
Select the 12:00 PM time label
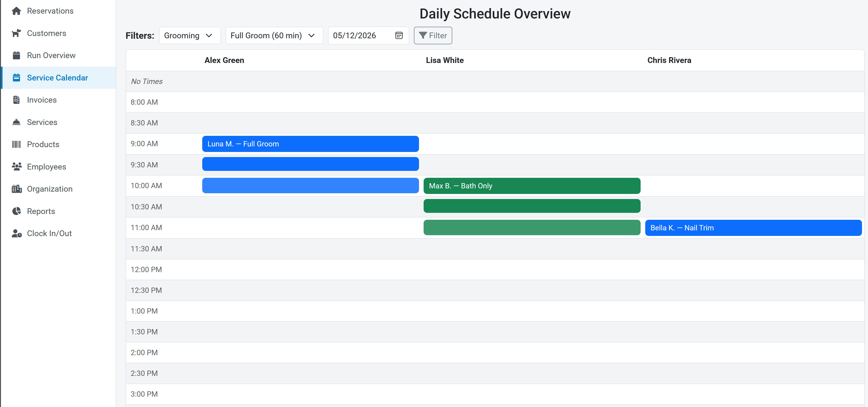[146, 270]
